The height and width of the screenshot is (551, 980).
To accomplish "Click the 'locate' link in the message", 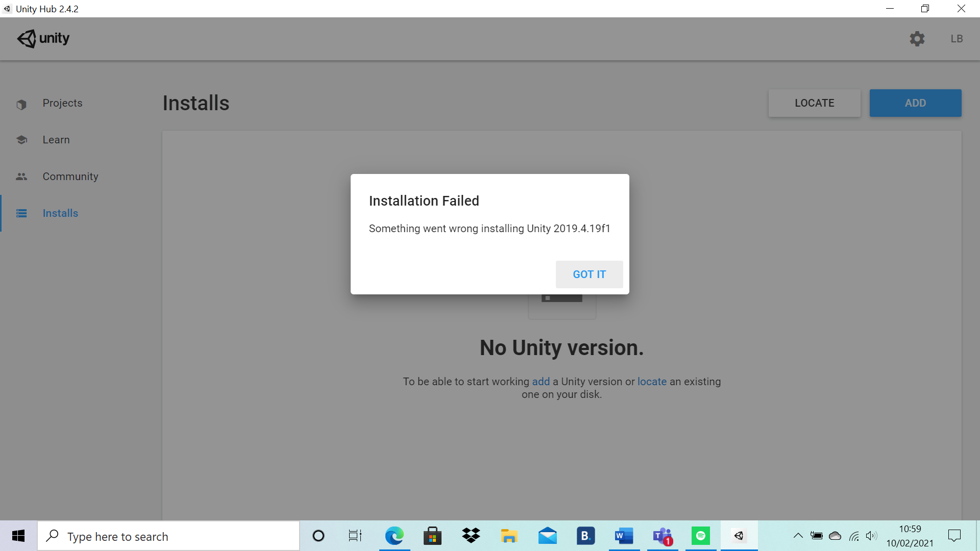I will [x=652, y=381].
